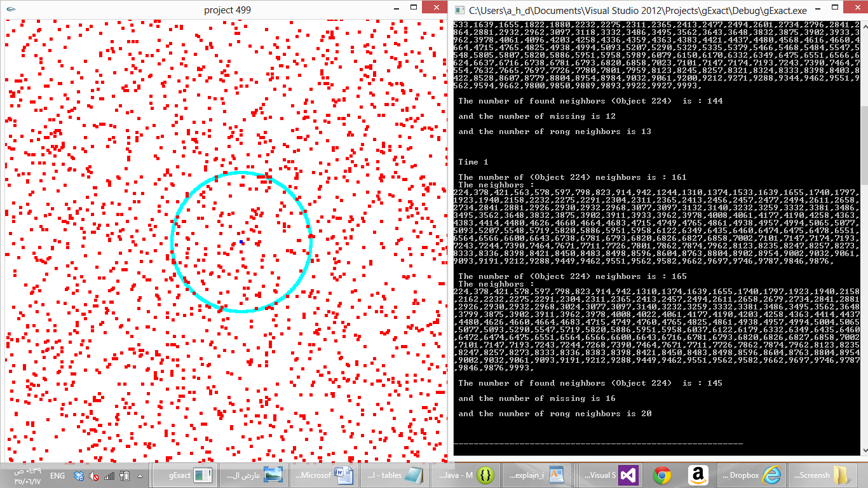Open the taskbar clock and date
The image size is (868, 488).
(x=27, y=476)
